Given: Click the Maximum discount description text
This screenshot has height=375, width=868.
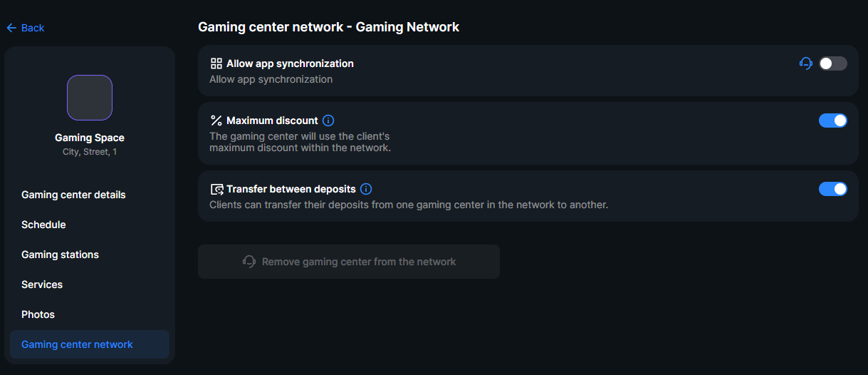Looking at the screenshot, I should pyautogui.click(x=300, y=142).
